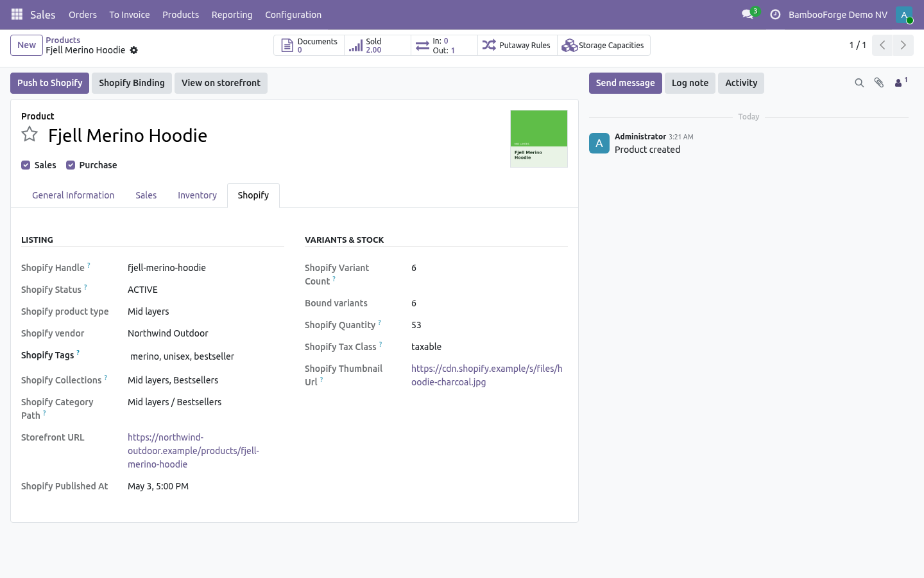The width and height of the screenshot is (924, 578).
Task: Open the Administrator user avatar menu
Action: pos(904,15)
